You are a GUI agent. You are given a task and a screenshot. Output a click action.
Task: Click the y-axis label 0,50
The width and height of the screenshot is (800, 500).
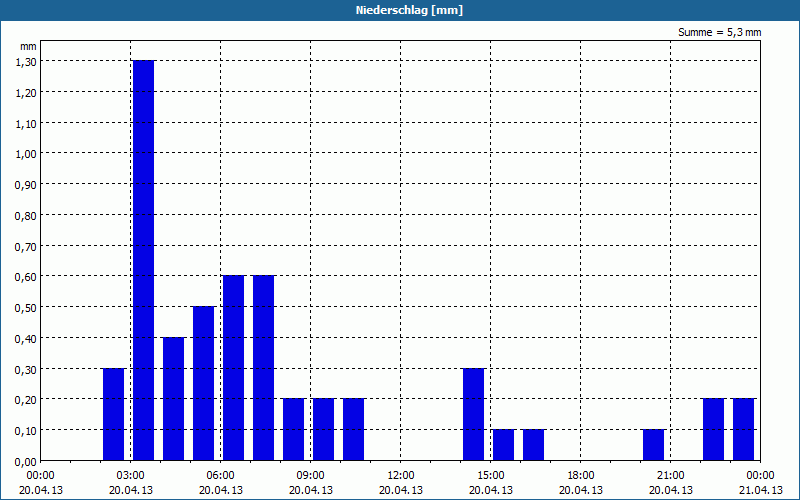26,308
